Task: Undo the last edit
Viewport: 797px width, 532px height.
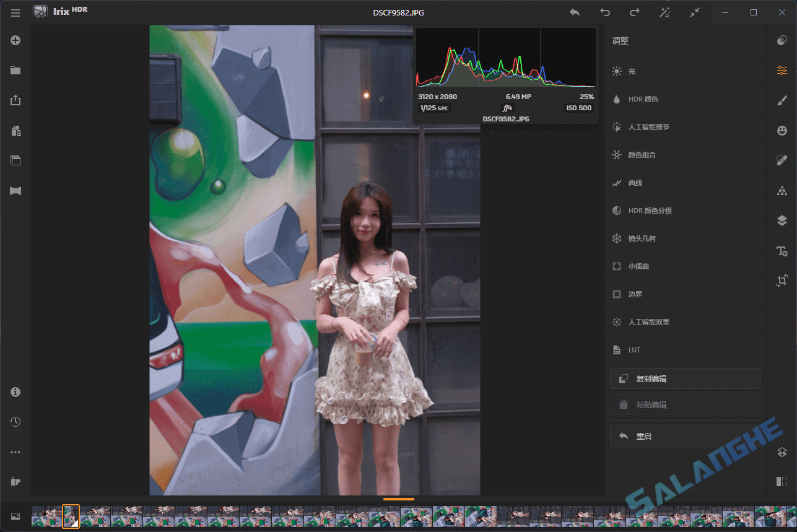Action: [604, 12]
